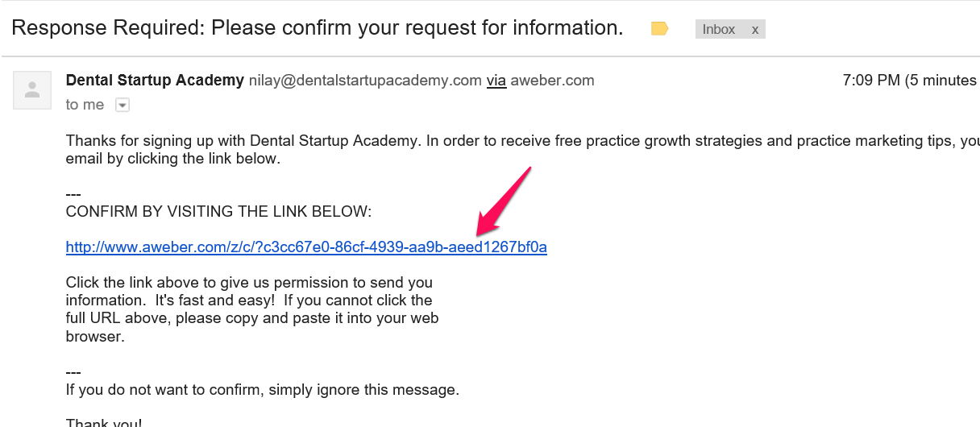Click the sender's gray avatar icon
Screen dimensions: 980x427
click(33, 89)
